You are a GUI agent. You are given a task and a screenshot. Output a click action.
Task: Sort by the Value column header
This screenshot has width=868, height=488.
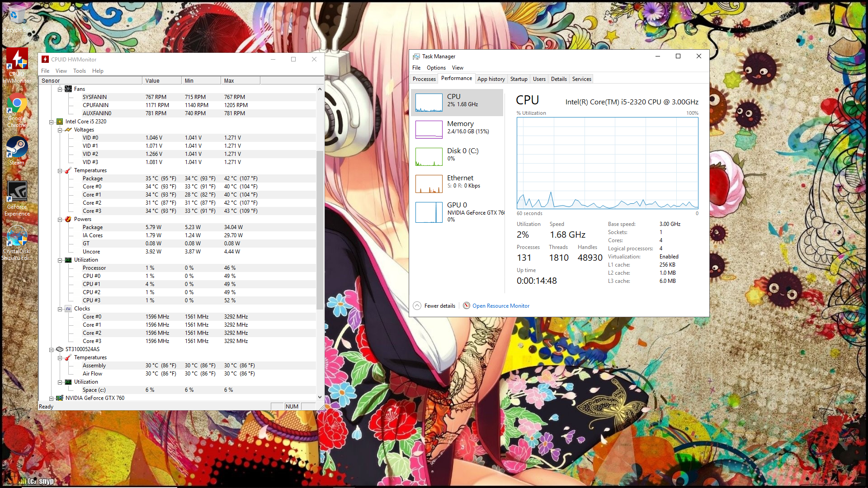point(162,81)
